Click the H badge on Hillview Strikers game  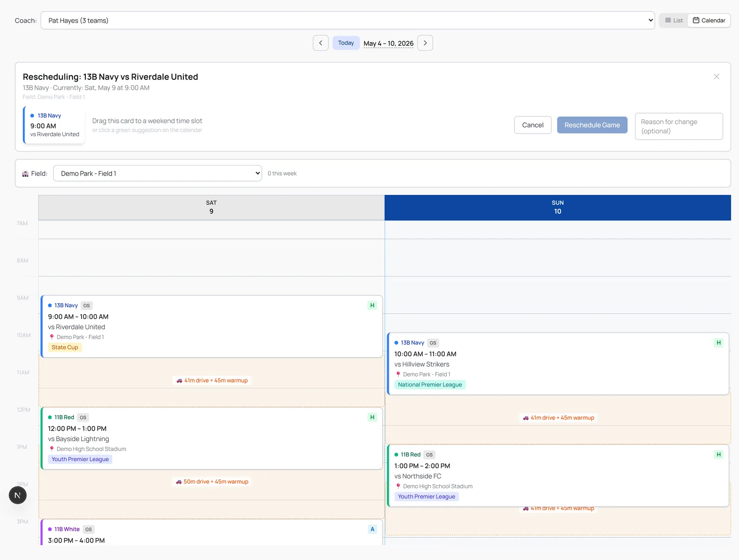719,343
